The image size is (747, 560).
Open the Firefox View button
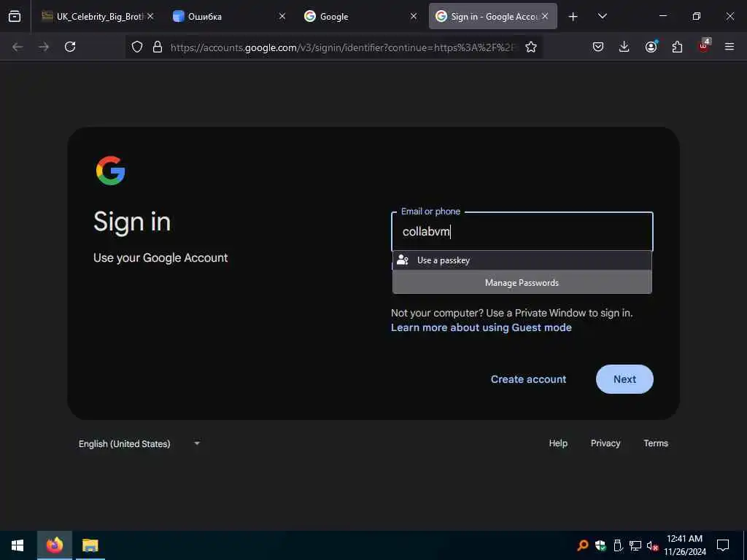[15, 16]
